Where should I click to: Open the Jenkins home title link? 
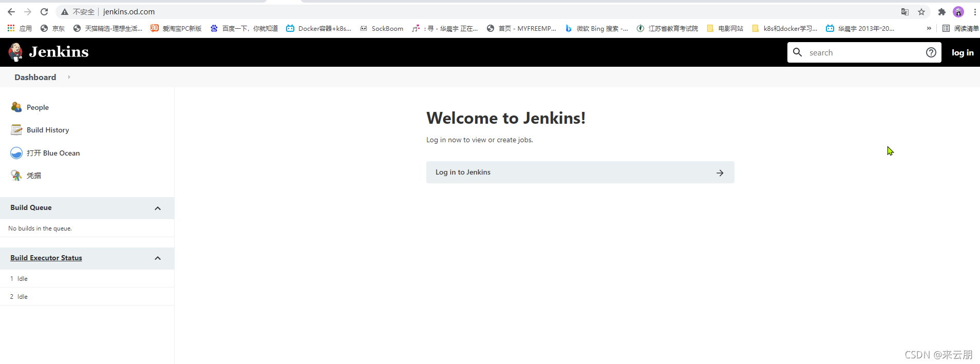(59, 52)
